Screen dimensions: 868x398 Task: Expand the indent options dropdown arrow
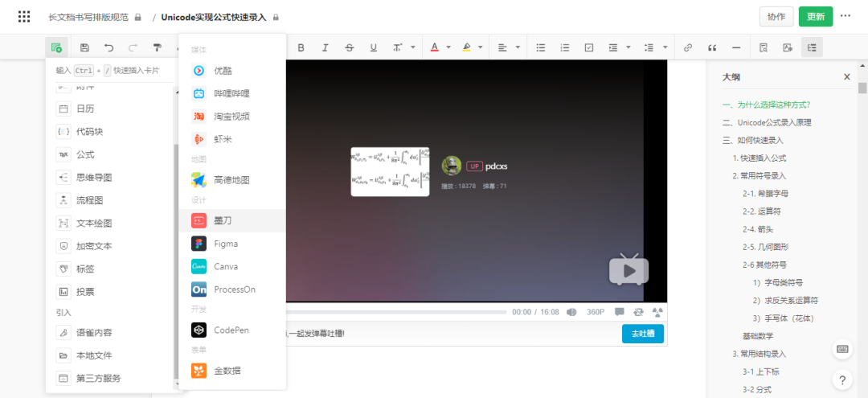pos(628,47)
